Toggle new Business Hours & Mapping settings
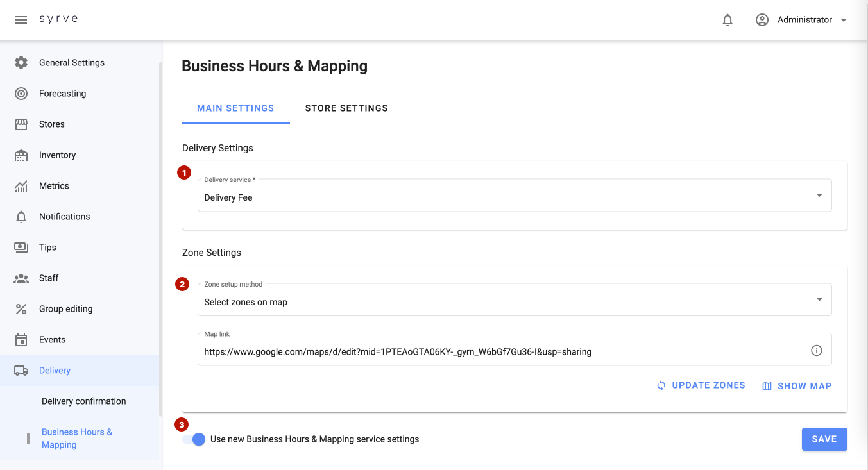The height and width of the screenshot is (470, 868). click(194, 439)
